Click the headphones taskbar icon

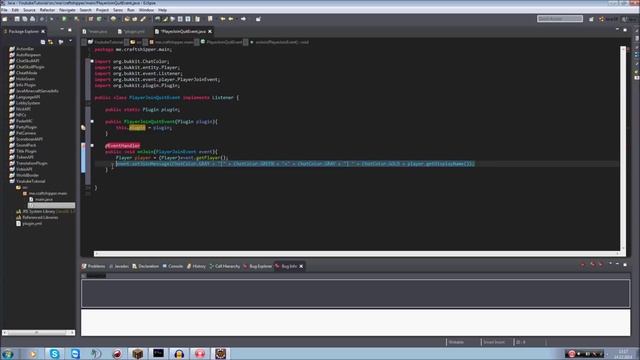point(179,353)
